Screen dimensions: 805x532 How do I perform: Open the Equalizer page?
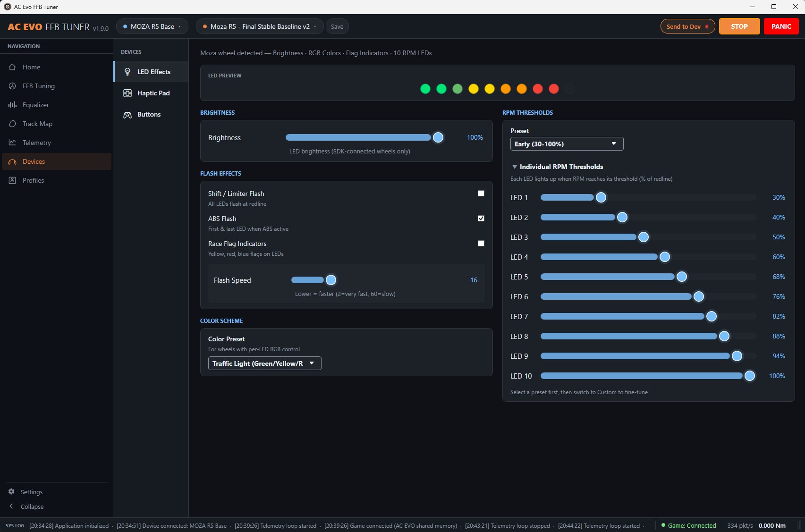point(57,105)
